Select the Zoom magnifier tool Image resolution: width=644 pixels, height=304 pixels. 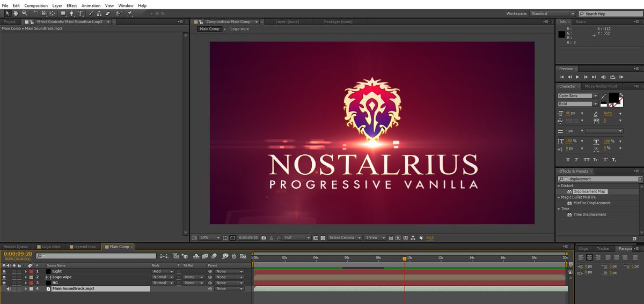point(25,13)
